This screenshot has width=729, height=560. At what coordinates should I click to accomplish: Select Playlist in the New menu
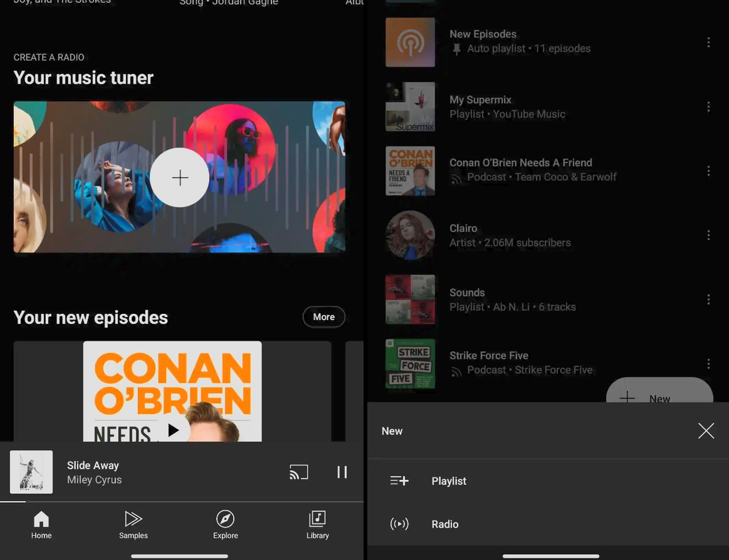point(449,481)
